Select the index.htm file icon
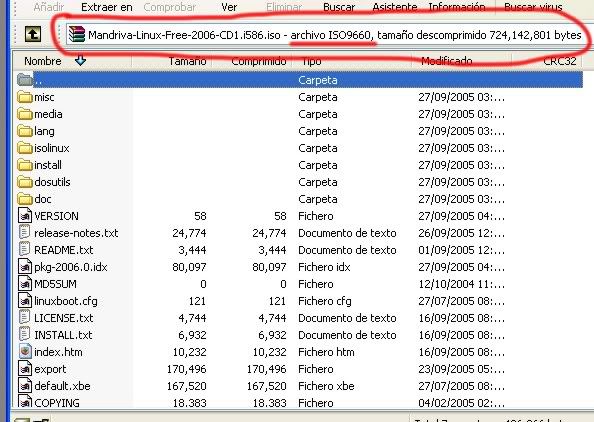 25,352
